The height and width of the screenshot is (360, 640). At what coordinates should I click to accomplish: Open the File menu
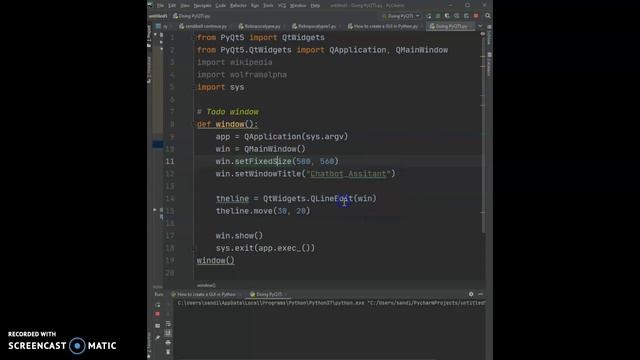coord(160,6)
